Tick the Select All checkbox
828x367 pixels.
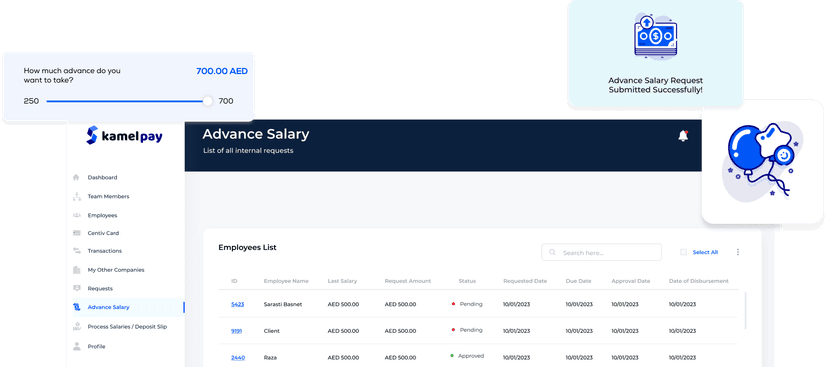pos(683,252)
